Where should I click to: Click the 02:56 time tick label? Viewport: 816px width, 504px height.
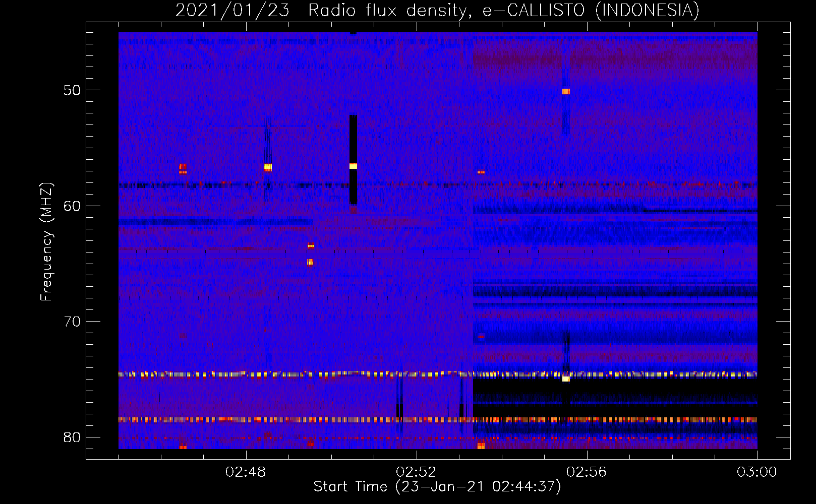[587, 472]
